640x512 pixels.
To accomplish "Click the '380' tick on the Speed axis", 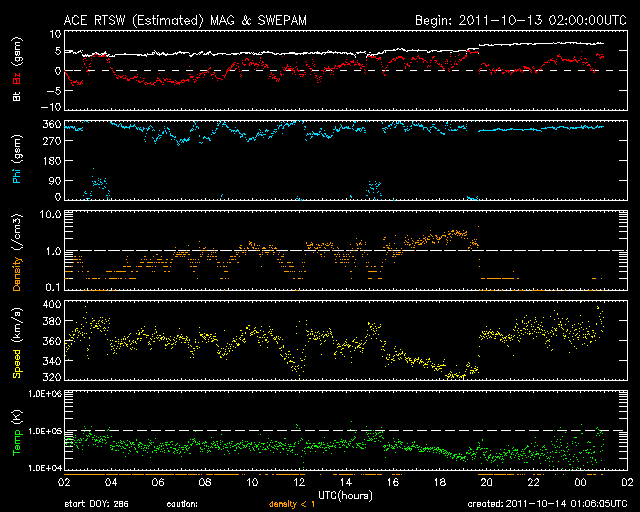I will click(52, 321).
